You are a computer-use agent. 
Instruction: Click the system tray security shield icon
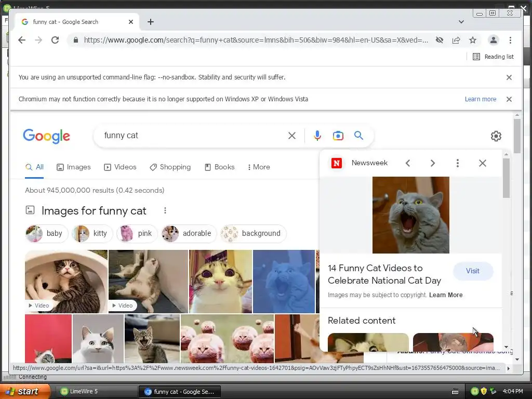point(484,391)
